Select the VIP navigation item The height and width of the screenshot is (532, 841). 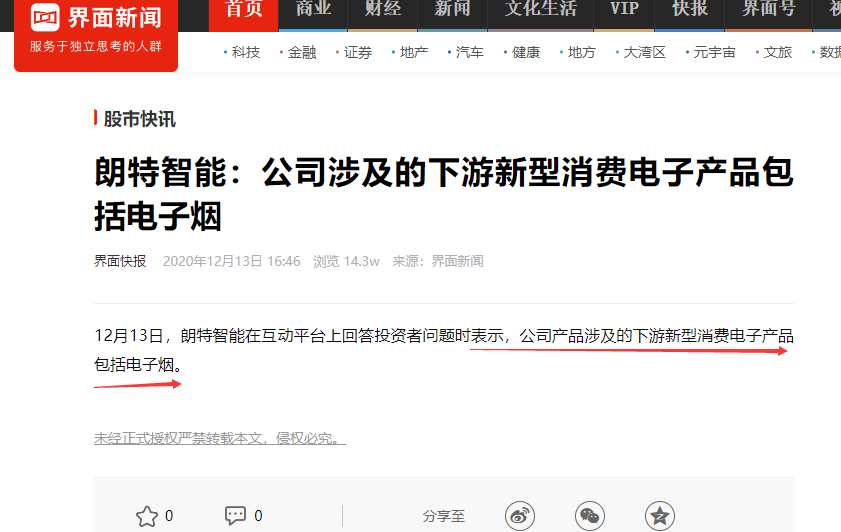pos(624,11)
